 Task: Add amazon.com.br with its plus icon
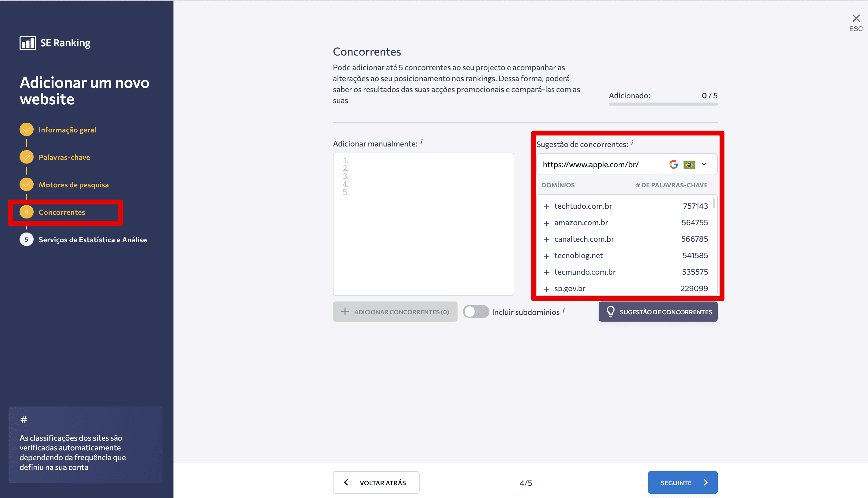click(547, 223)
